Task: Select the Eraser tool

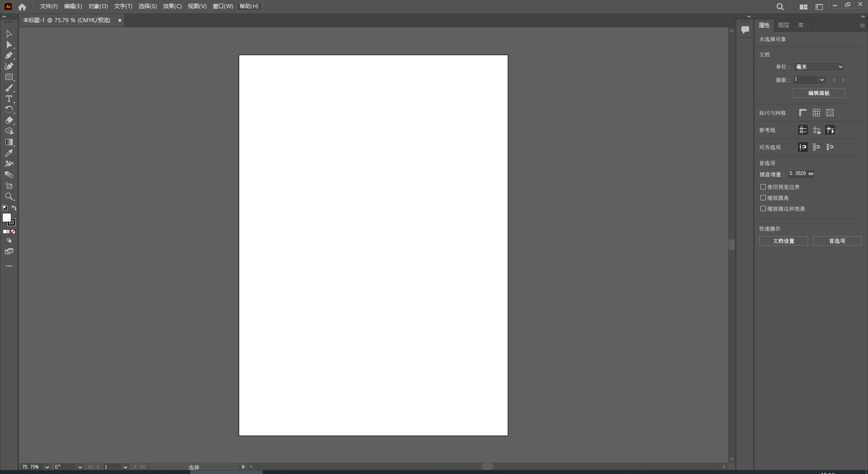Action: (9, 121)
